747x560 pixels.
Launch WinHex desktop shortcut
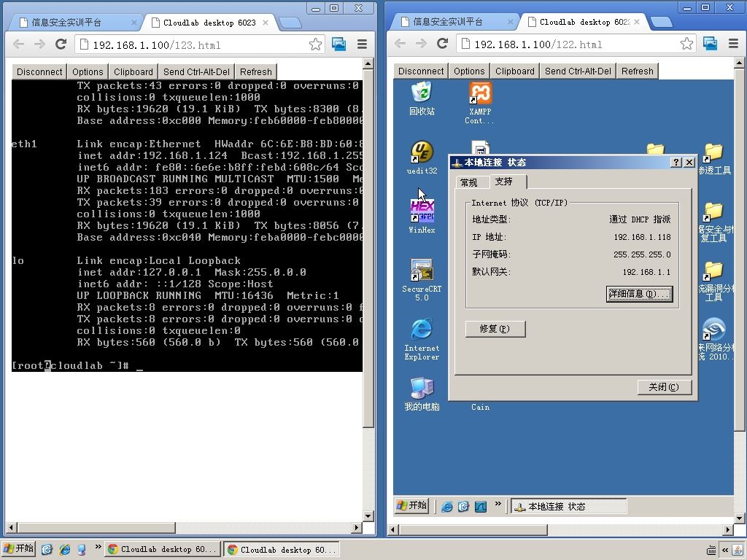pos(422,217)
